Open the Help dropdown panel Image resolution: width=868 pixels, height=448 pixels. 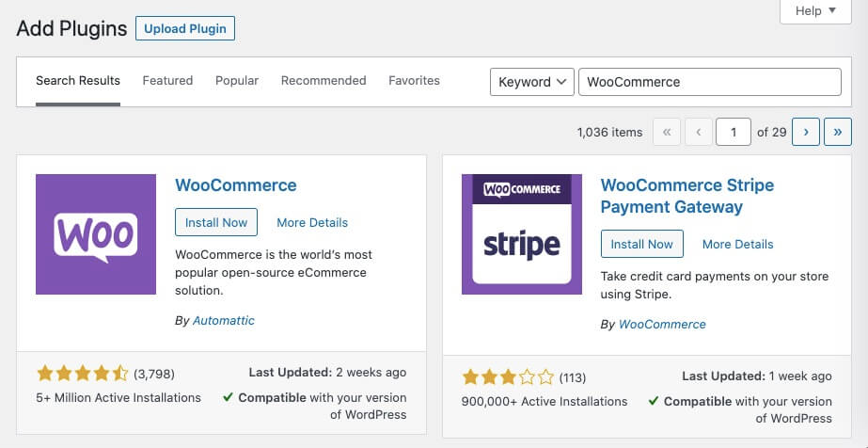click(x=815, y=11)
